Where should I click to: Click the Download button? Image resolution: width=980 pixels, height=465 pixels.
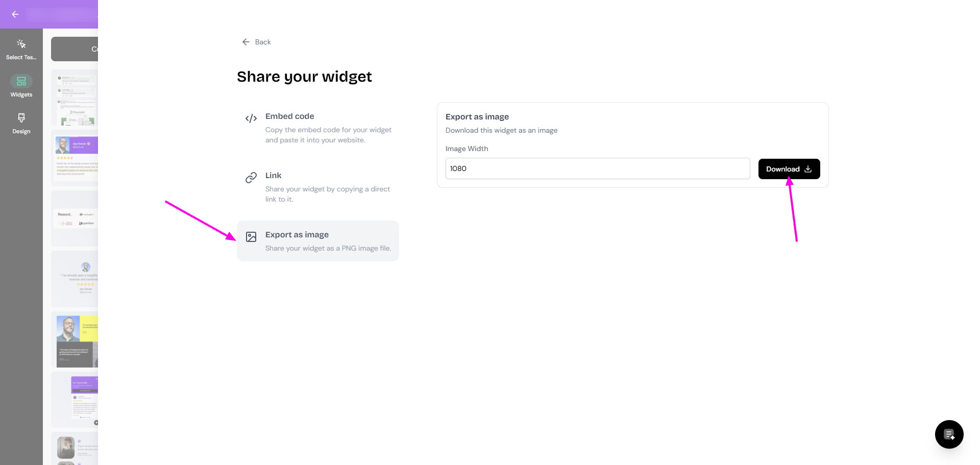point(789,169)
